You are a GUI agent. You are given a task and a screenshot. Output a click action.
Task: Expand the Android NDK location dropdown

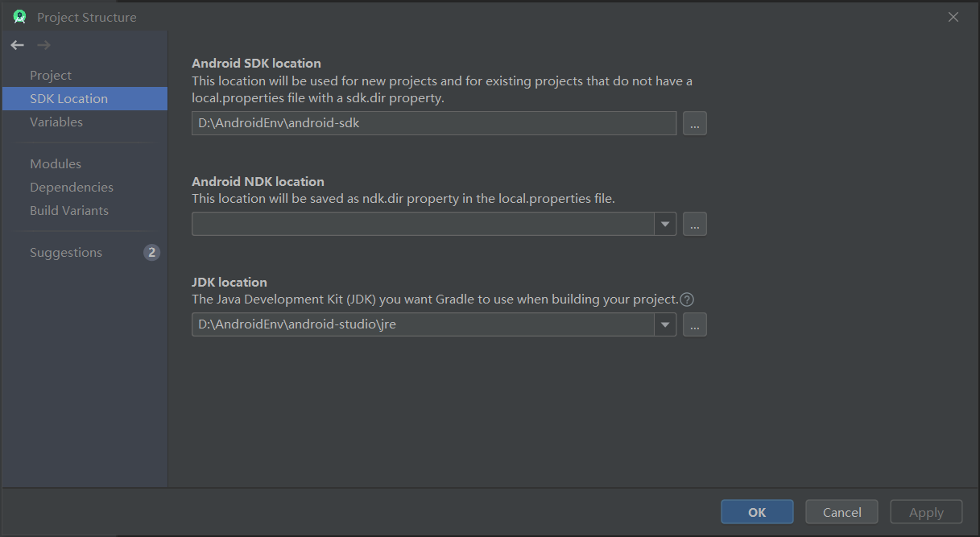coord(665,224)
